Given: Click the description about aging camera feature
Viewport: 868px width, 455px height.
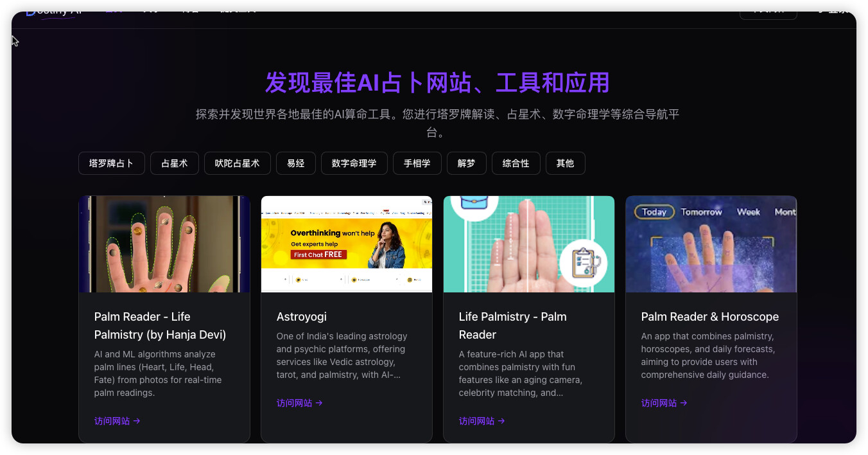Looking at the screenshot, I should 521,373.
